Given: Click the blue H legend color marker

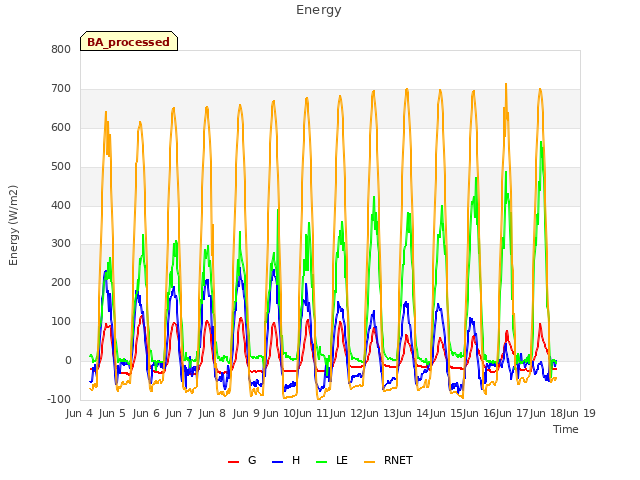Looking at the screenshot, I should click(x=277, y=462).
